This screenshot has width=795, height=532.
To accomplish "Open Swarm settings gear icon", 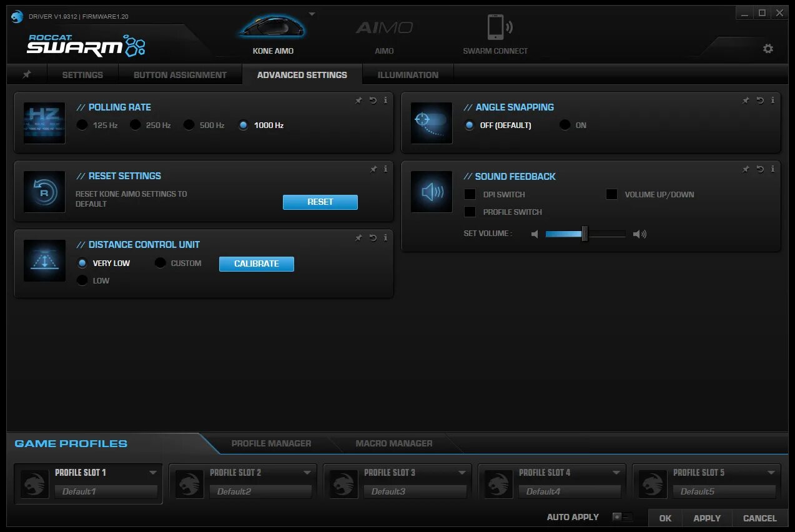I will pos(768,49).
